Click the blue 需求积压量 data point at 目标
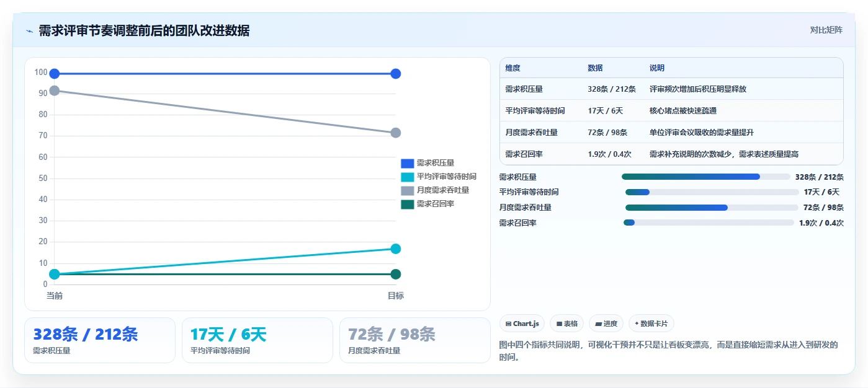Image resolution: width=868 pixels, height=388 pixels. pyautogui.click(x=396, y=74)
